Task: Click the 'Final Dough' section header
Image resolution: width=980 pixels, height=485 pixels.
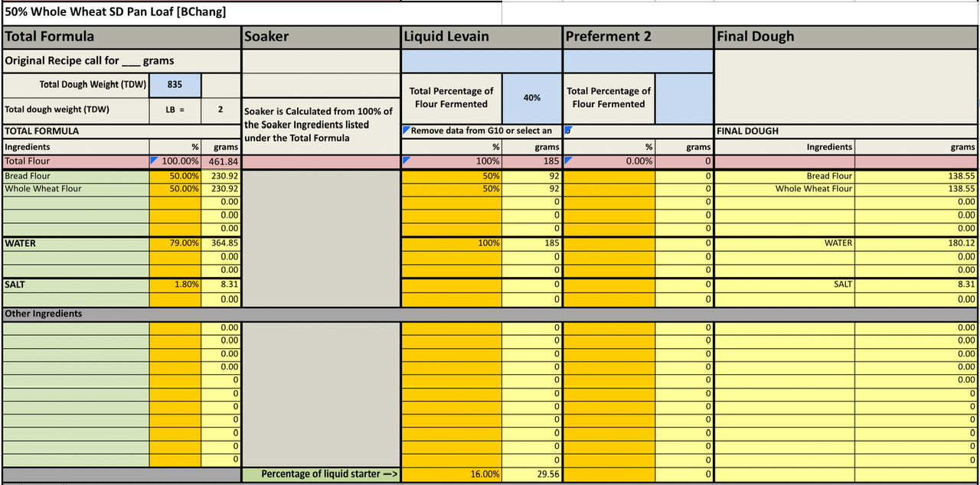Action: tap(845, 37)
